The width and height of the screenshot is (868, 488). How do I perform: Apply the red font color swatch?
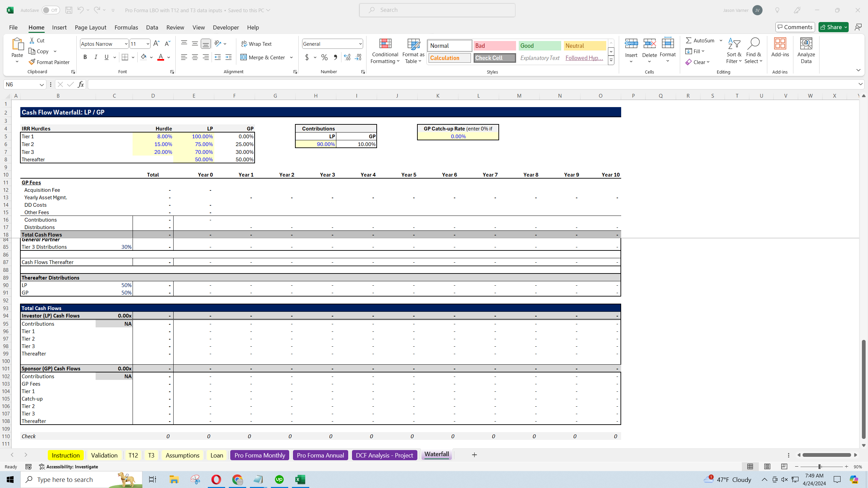click(x=161, y=57)
